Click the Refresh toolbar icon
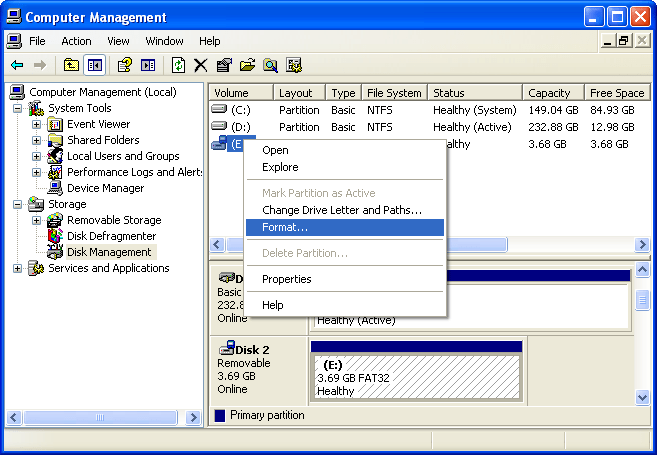This screenshot has width=657, height=455. point(178,65)
